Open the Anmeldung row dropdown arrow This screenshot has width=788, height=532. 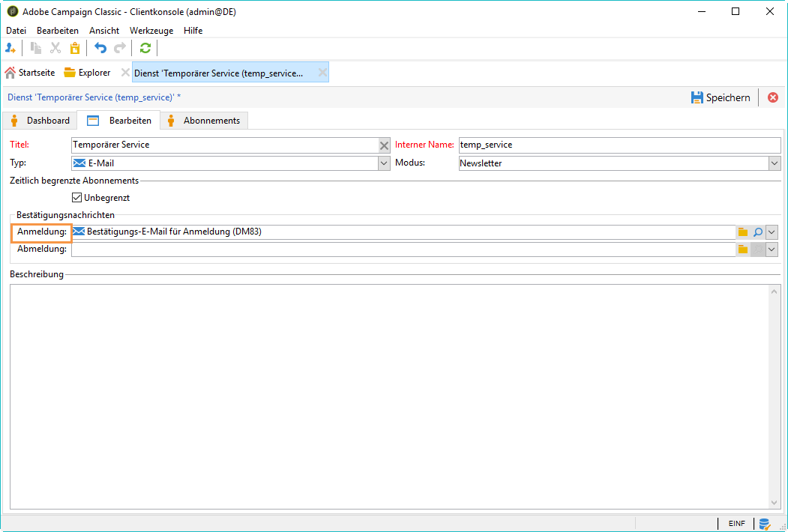[x=772, y=232]
